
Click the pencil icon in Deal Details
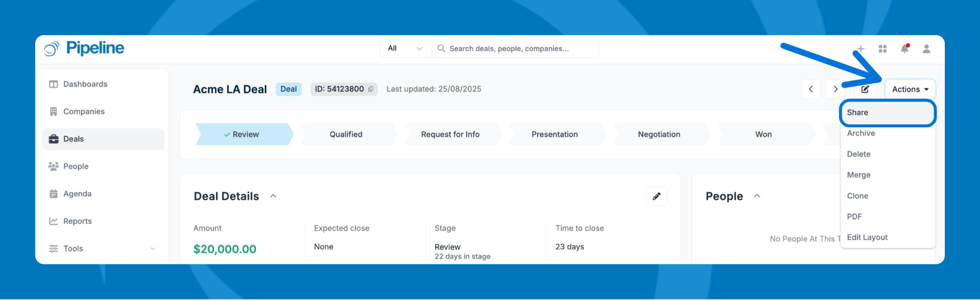pos(656,196)
